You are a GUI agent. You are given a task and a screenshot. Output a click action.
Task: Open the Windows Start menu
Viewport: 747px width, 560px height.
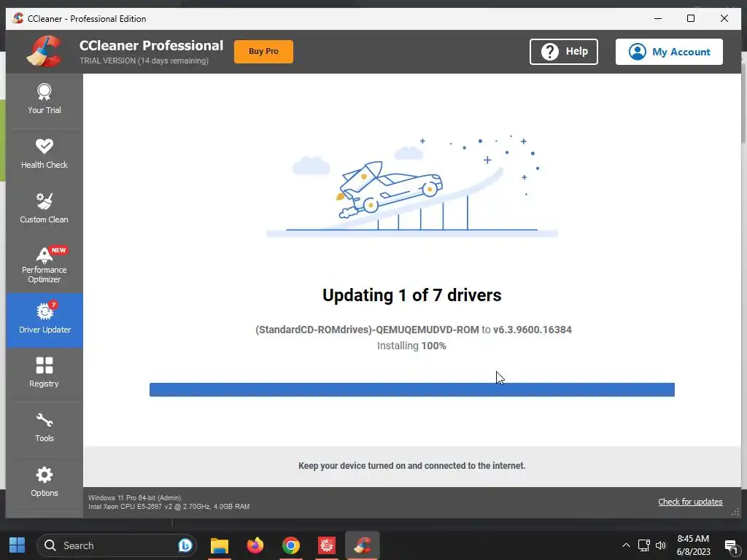pyautogui.click(x=18, y=545)
